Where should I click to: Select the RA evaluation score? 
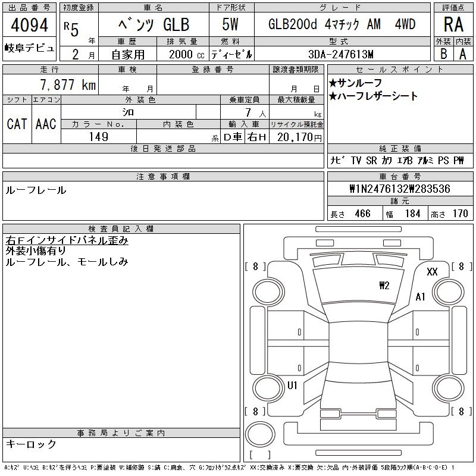click(x=453, y=26)
